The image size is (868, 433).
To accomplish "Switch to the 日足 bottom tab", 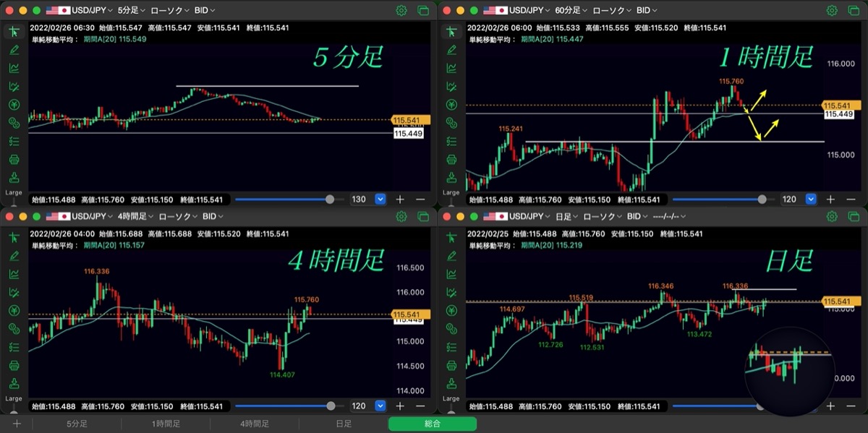I will click(344, 424).
